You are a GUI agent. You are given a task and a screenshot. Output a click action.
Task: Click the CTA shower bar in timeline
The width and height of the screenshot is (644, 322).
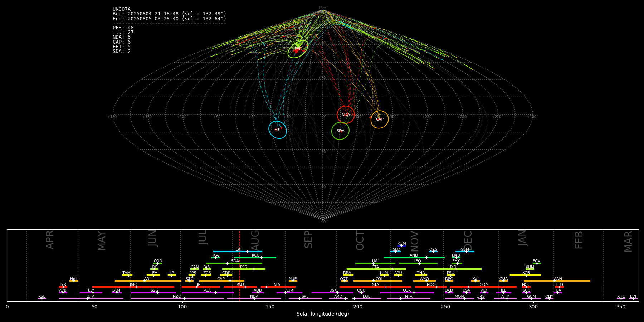click(376, 269)
